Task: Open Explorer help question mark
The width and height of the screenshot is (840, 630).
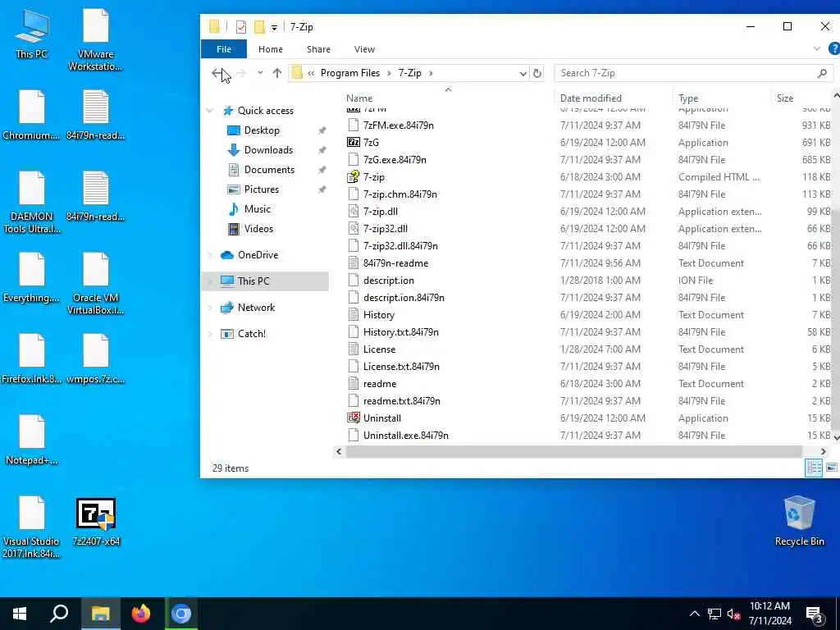Action: click(x=834, y=48)
